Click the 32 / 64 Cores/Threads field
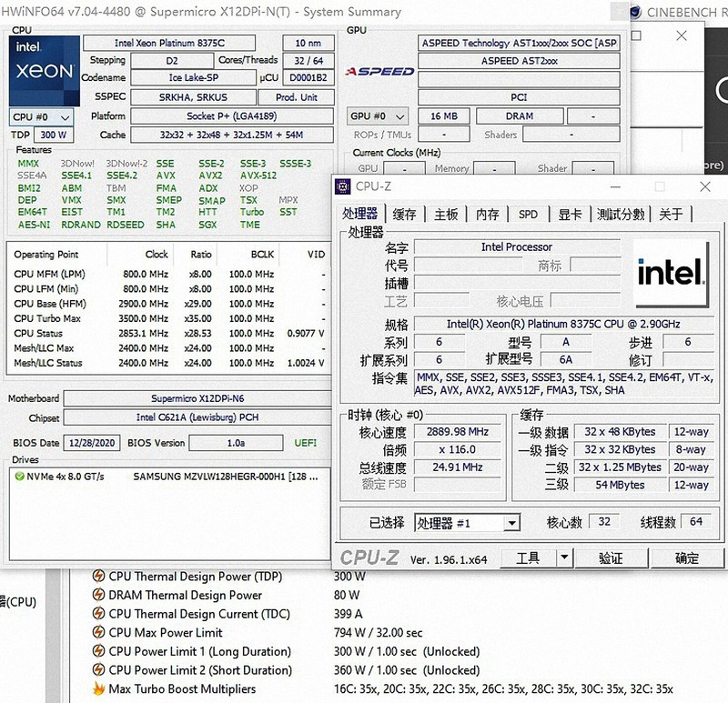Screen dimensions: 728x703 point(308,61)
